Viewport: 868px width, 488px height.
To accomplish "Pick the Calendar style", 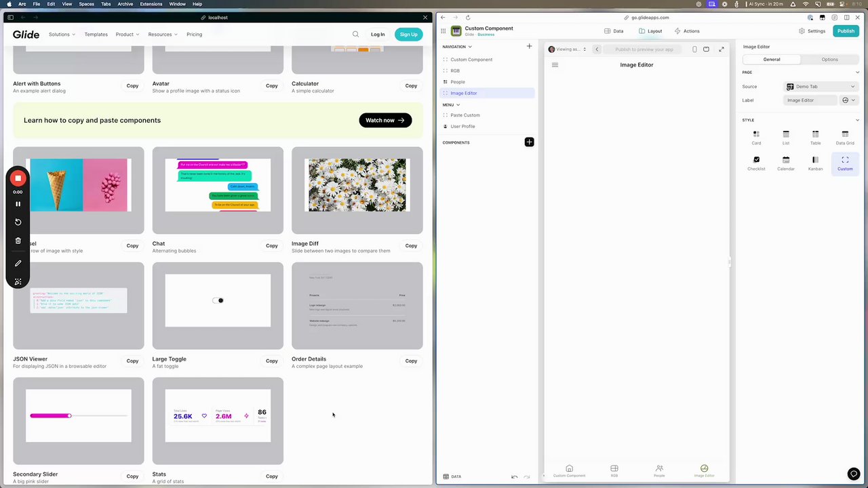I will click(x=786, y=163).
